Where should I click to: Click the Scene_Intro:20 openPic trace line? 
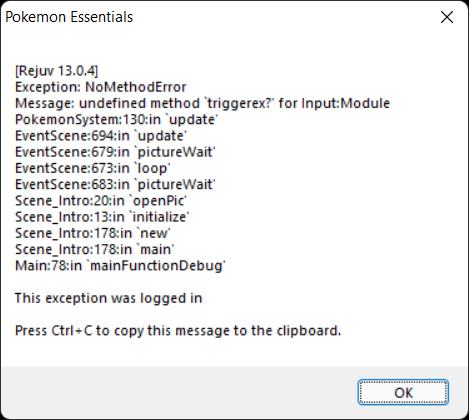[x=101, y=201]
